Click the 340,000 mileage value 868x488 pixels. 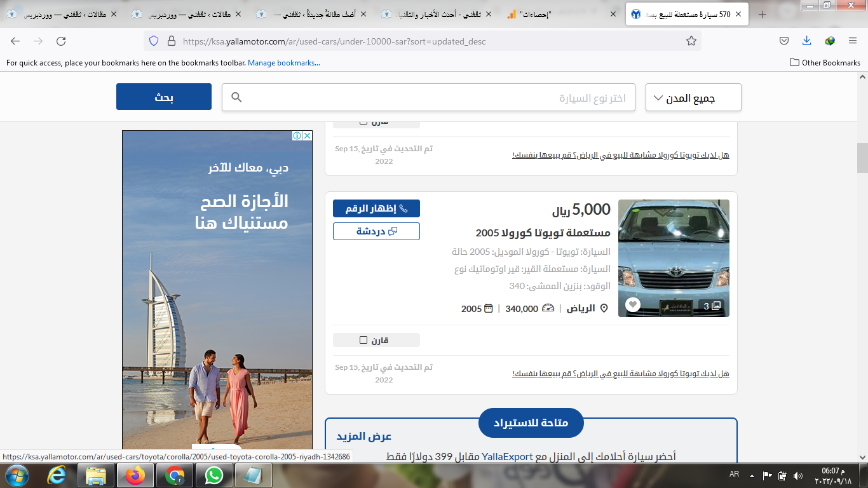tap(522, 309)
